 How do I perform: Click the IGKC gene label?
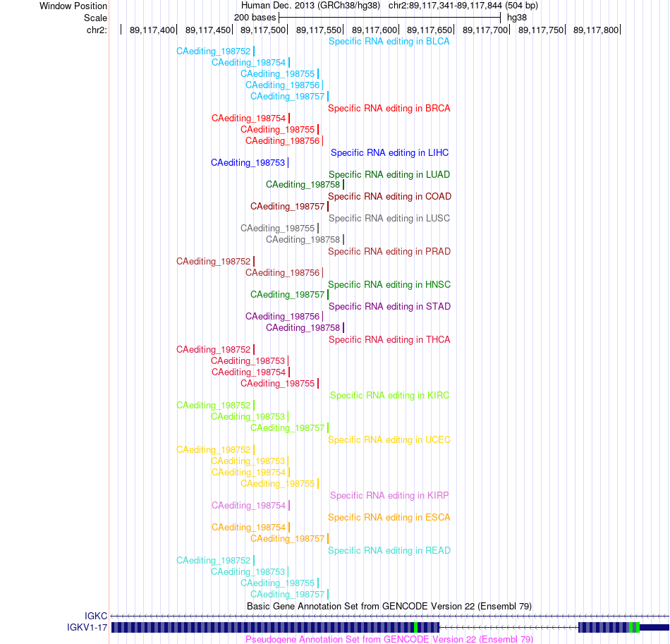(96, 616)
